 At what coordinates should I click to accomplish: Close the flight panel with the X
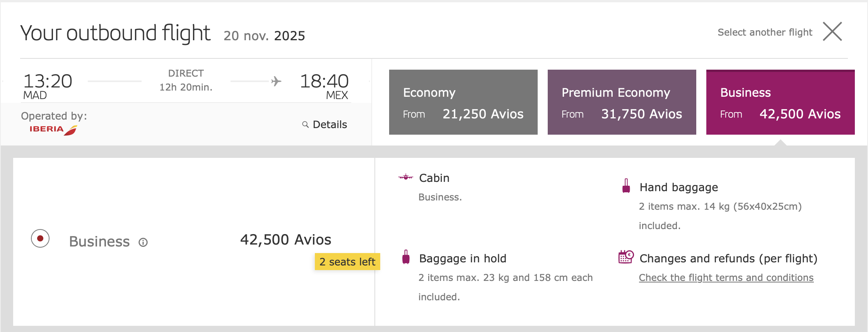[832, 32]
